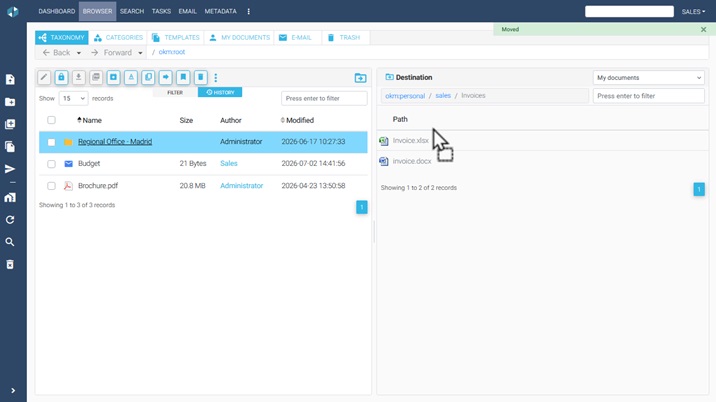Open the Show 15 records dropdown

pyautogui.click(x=73, y=98)
